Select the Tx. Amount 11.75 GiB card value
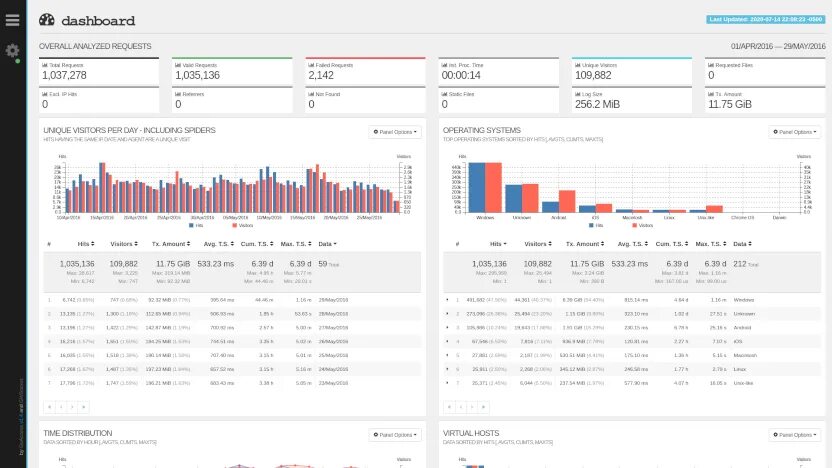 [x=730, y=105]
